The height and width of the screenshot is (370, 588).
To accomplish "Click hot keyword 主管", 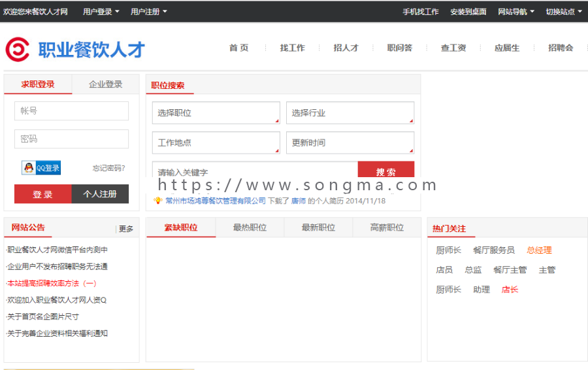I will coord(547,270).
